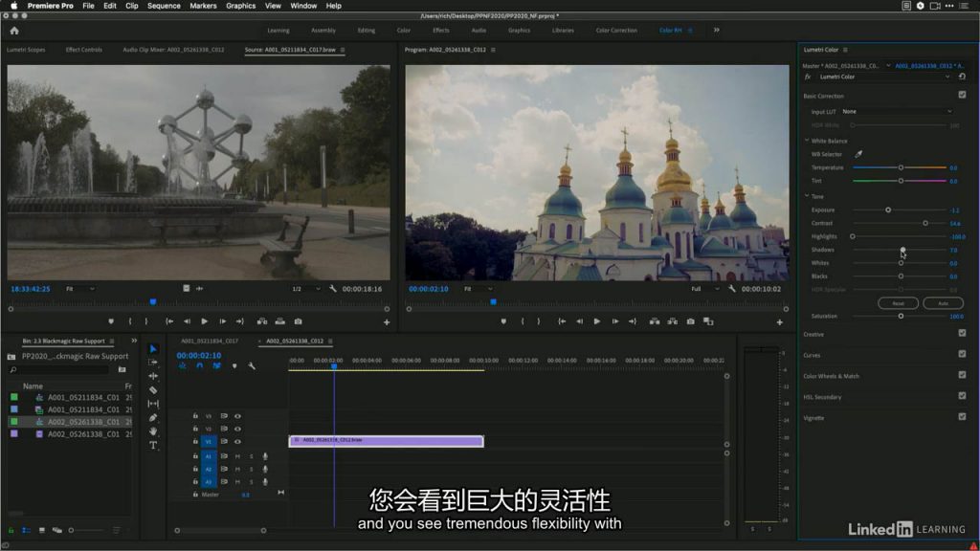Export frame from Source monitor
The height and width of the screenshot is (551, 980).
point(299,321)
